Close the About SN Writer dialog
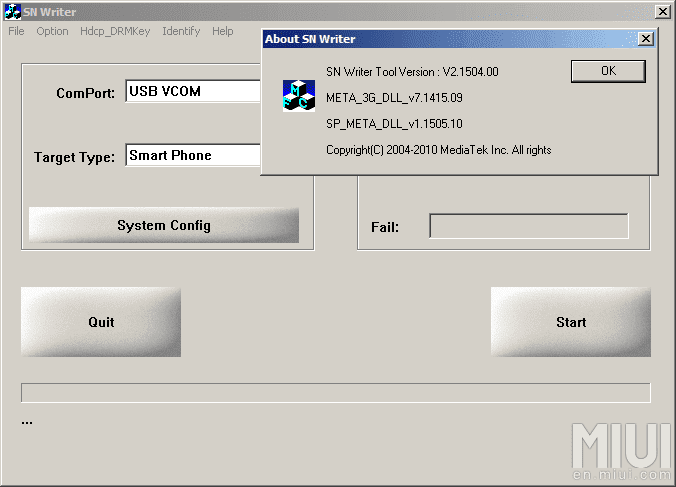 coord(645,39)
